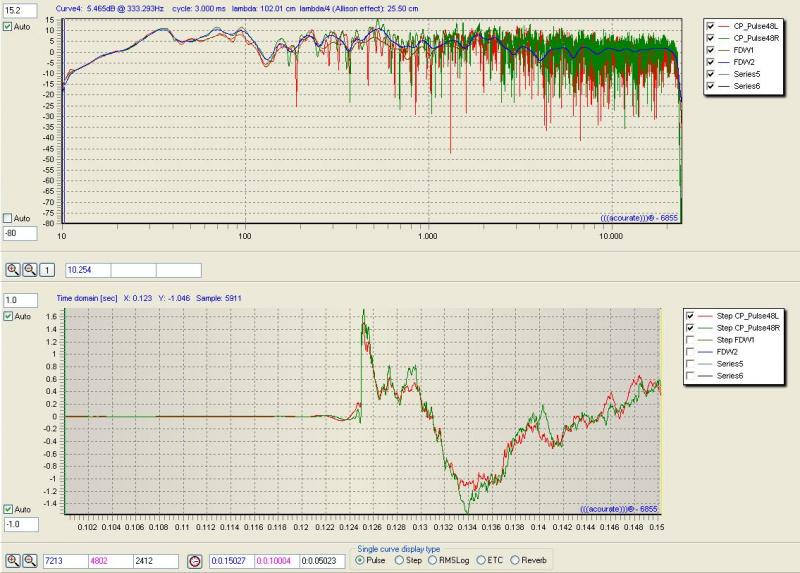Screen dimensions: 800x573
Task: Hide CP_Pulse48L curve in frequency legend
Action: 710,26
